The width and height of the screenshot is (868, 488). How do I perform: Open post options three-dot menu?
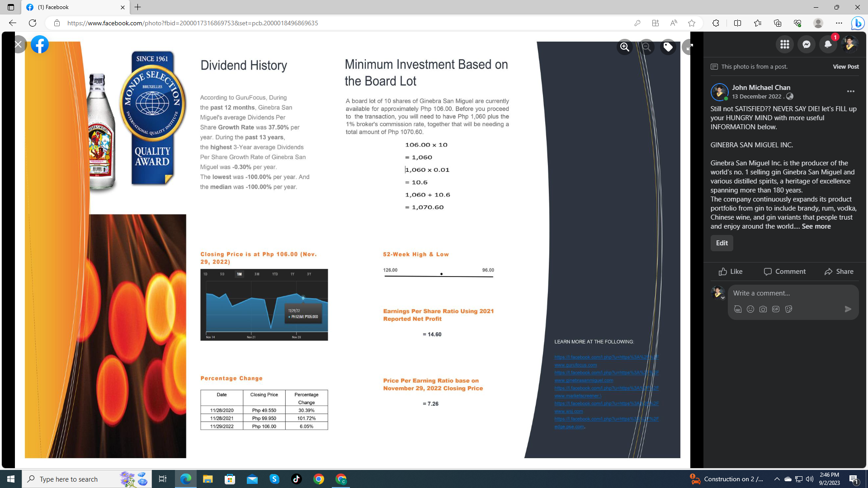click(850, 91)
